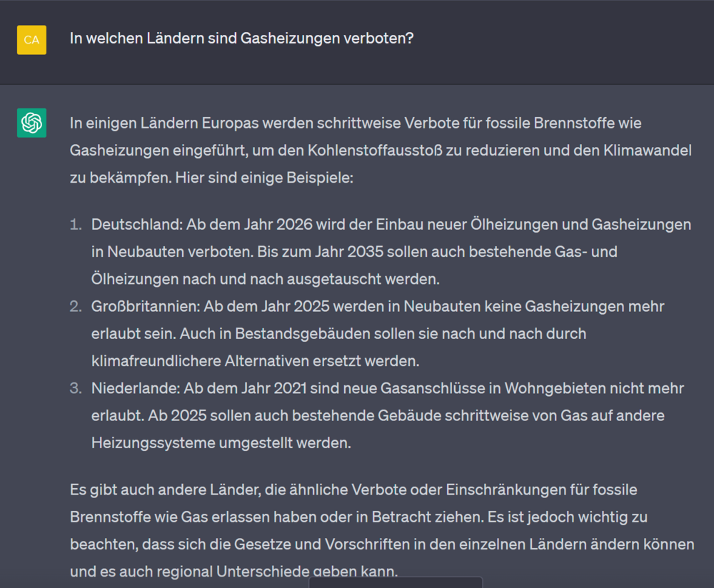Click the word Niederlande in the list
The height and width of the screenshot is (588, 714).
135,389
